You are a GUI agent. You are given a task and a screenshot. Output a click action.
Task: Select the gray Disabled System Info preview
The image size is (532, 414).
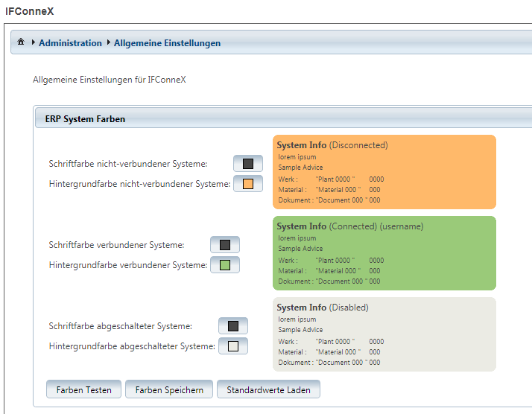point(384,334)
